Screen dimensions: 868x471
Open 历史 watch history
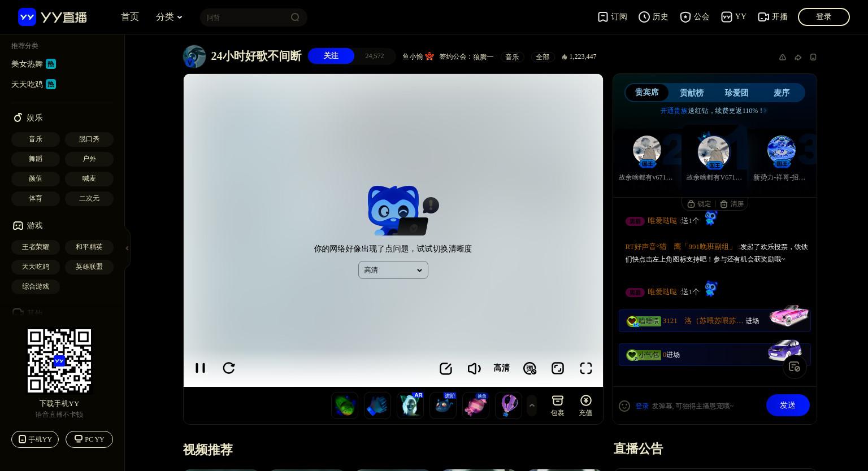pos(653,17)
